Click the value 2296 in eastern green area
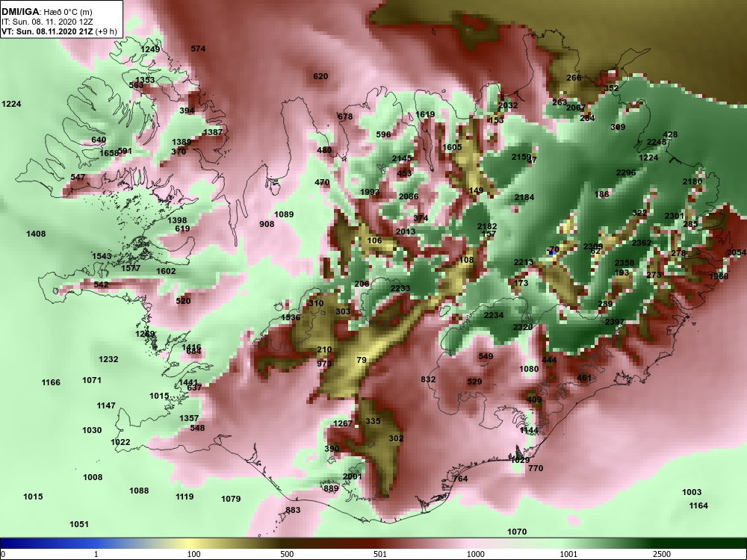Screen dimensions: 747x560 point(626,173)
